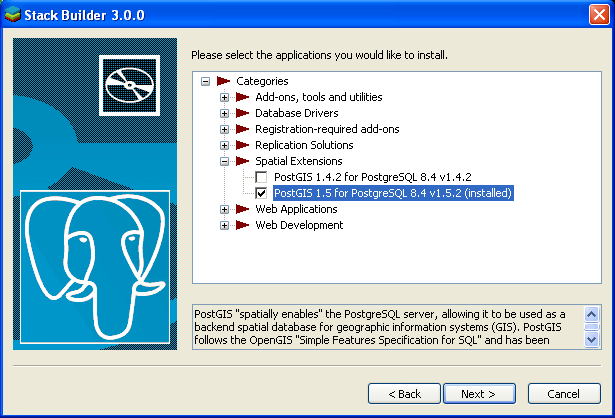This screenshot has height=418, width=615.
Task: Close the Stack Builder window
Action: click(599, 15)
